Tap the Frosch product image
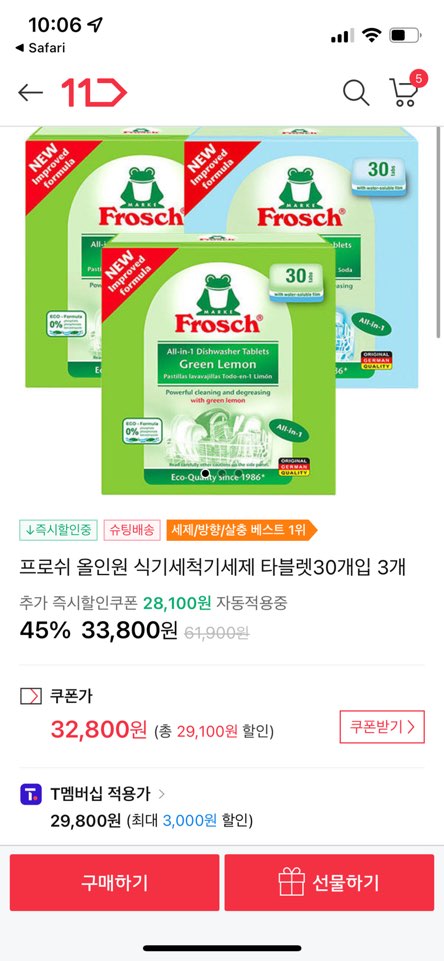Viewport: 444px width, 961px height. 220,311
